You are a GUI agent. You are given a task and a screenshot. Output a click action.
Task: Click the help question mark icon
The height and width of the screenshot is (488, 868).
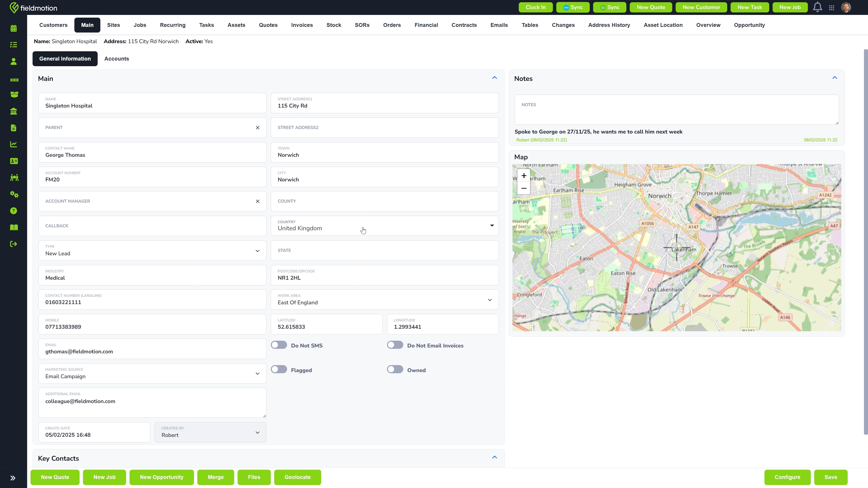point(14,211)
